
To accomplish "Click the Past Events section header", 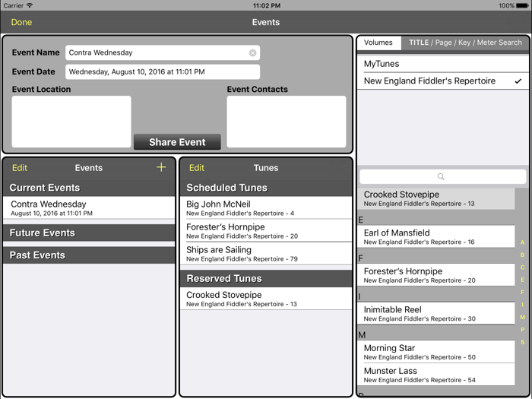I will (x=89, y=255).
